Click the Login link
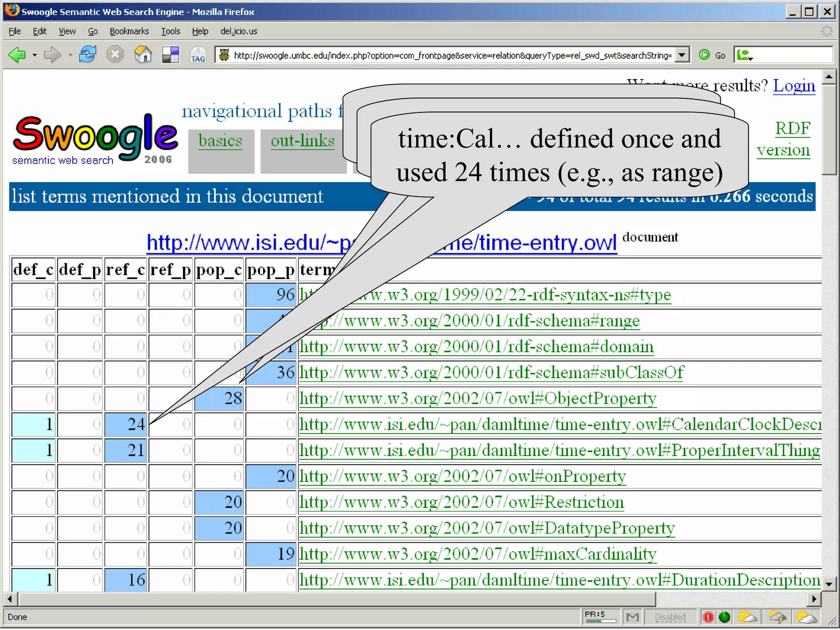Viewport: 840px width, 630px height. click(794, 86)
